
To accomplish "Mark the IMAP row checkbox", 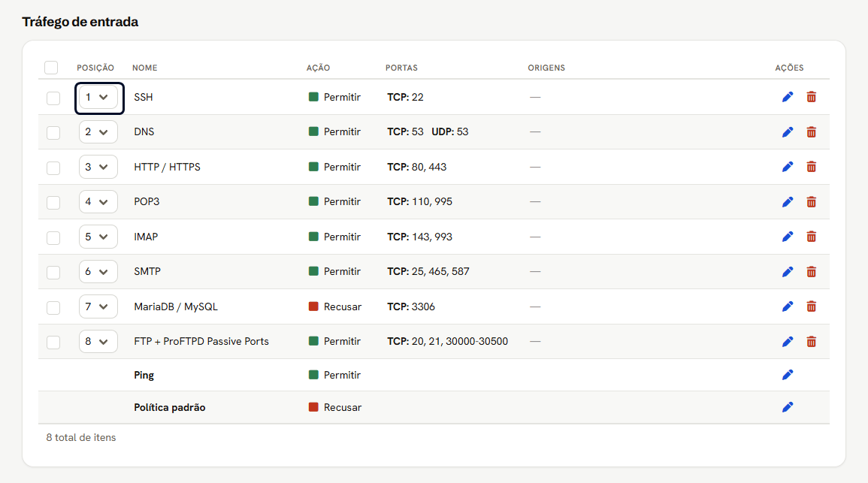I will 53,238.
